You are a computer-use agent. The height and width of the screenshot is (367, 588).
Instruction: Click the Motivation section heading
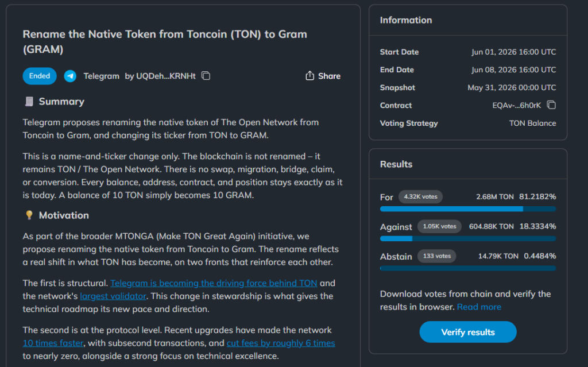coord(64,215)
